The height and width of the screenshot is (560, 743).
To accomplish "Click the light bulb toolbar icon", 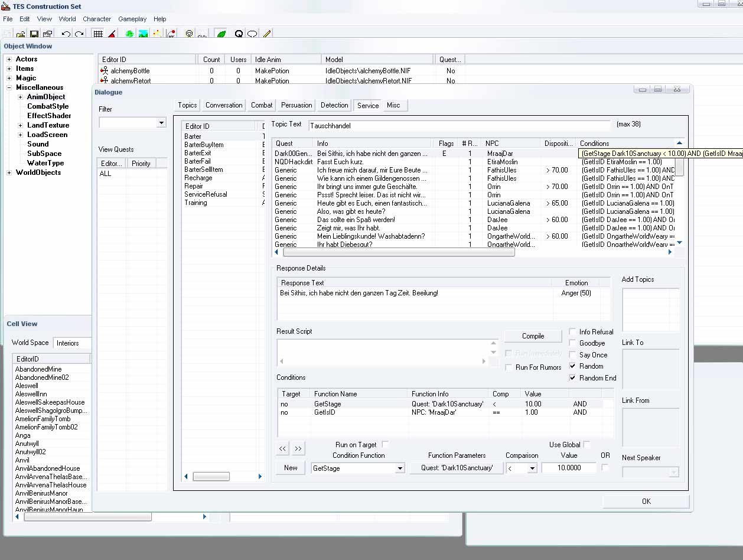I will click(x=189, y=34).
